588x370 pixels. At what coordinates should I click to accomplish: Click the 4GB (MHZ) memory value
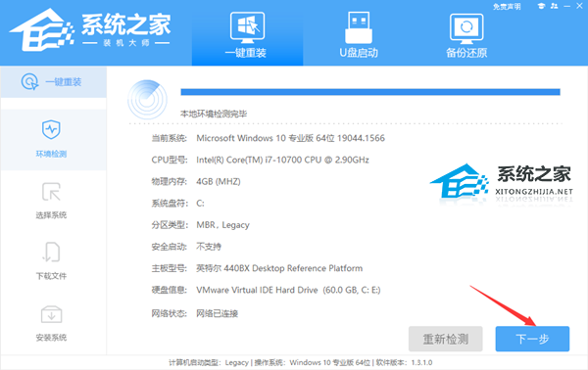[219, 182]
